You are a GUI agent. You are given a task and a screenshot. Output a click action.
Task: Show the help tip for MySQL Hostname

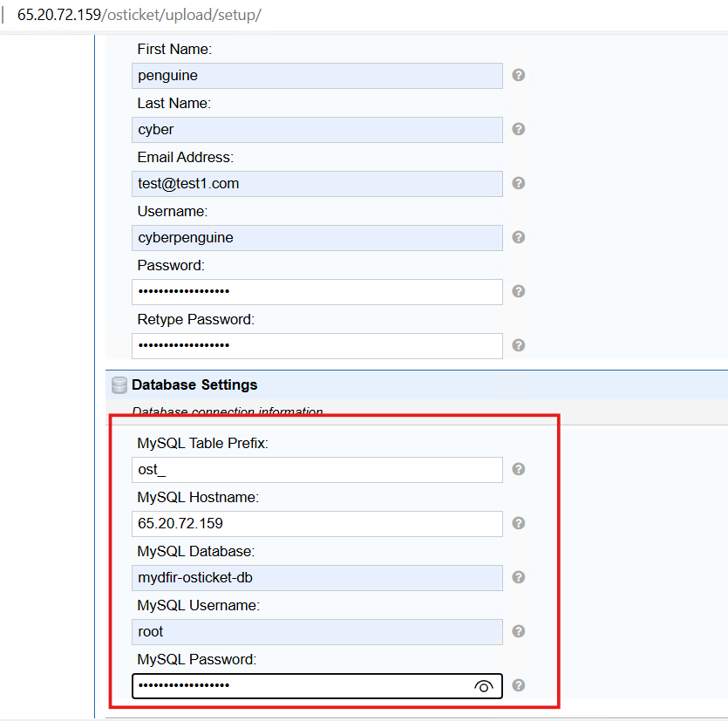(518, 523)
